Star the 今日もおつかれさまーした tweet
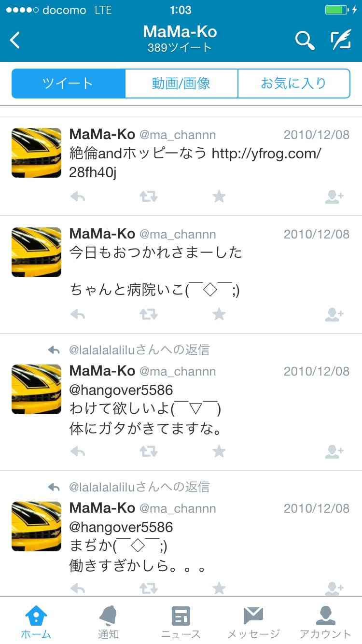Viewport: 362px width, 644px height. coord(219,314)
